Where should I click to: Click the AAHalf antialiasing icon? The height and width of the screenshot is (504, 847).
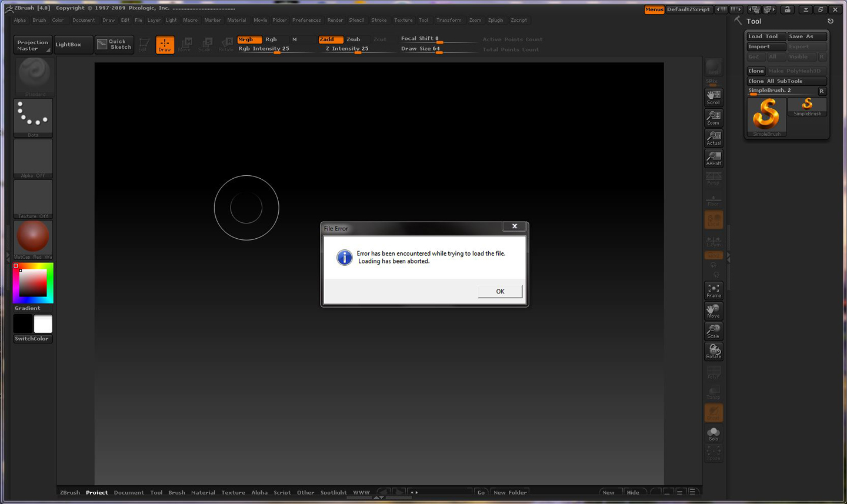click(x=713, y=158)
